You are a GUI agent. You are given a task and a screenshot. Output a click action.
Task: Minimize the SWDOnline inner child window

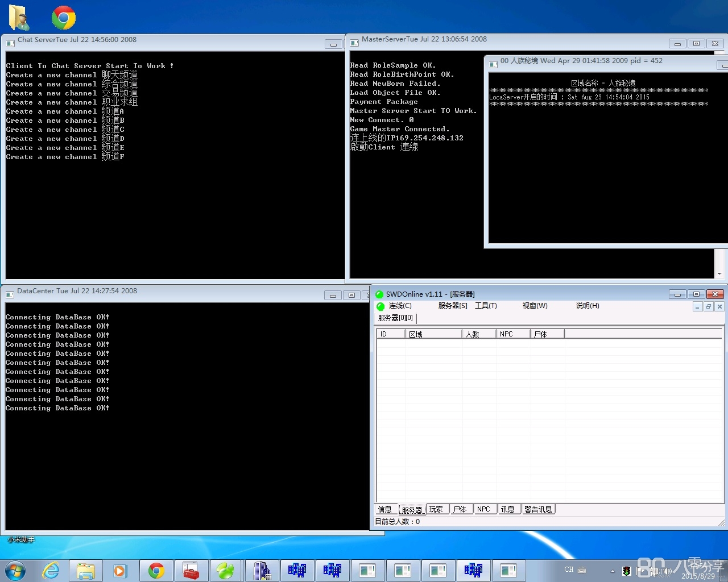click(697, 307)
